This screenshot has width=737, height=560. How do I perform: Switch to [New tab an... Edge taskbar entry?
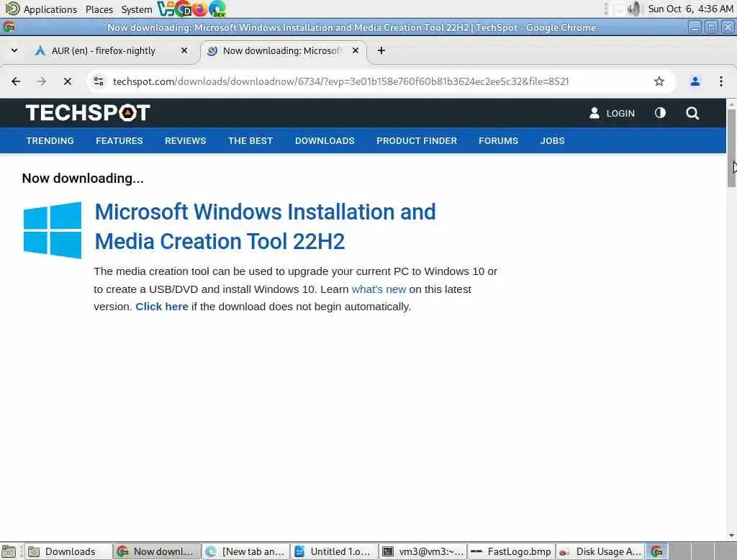pyautogui.click(x=246, y=551)
